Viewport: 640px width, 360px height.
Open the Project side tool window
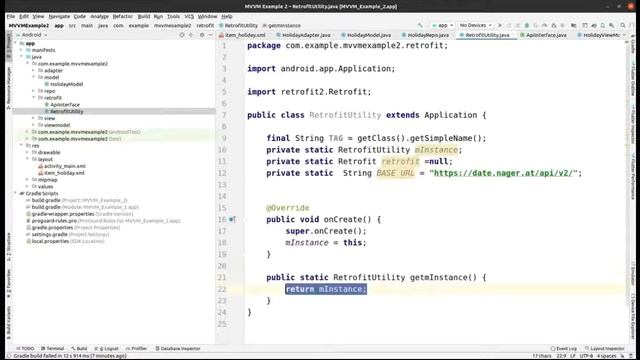click(x=9, y=47)
